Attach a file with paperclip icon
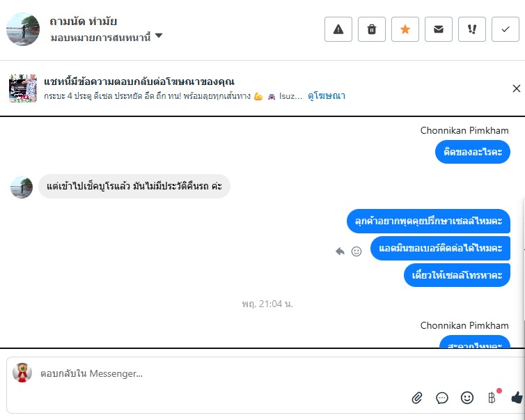 click(417, 398)
